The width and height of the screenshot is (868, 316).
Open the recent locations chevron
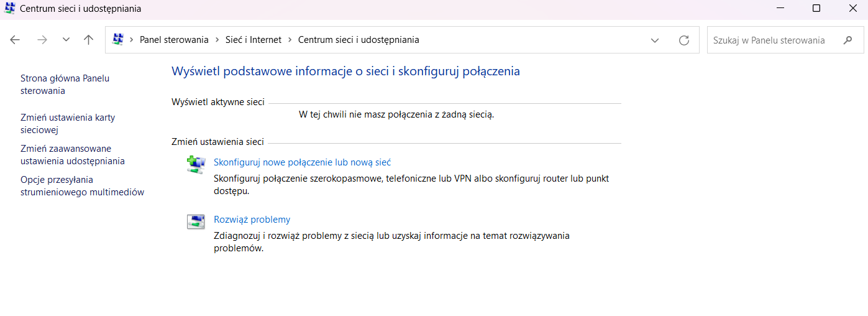66,40
